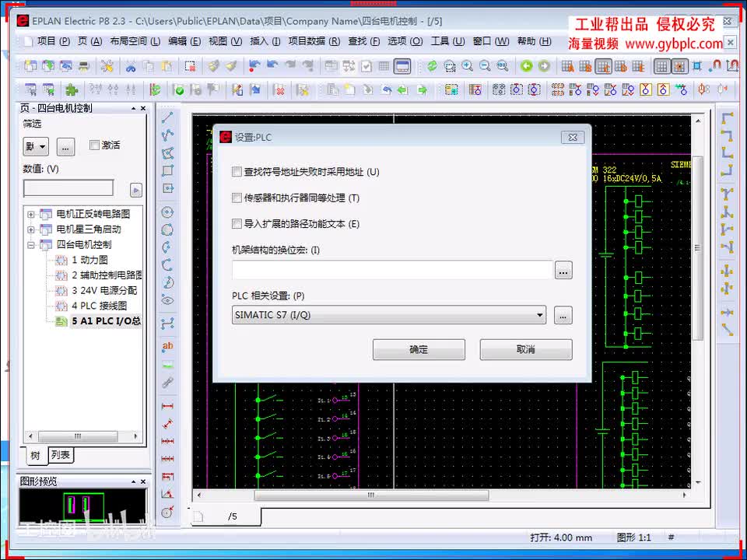Click the page navigator pane pin arrow
747x560 pixels.
pos(133,109)
